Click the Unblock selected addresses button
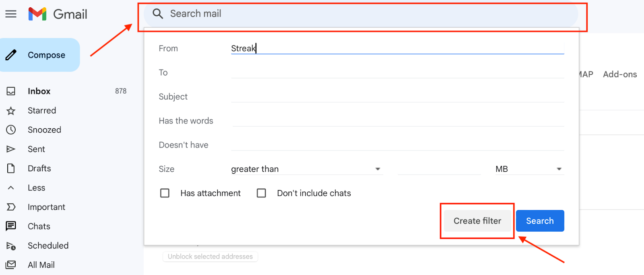Viewport: 644px width, 275px height. 210,257
